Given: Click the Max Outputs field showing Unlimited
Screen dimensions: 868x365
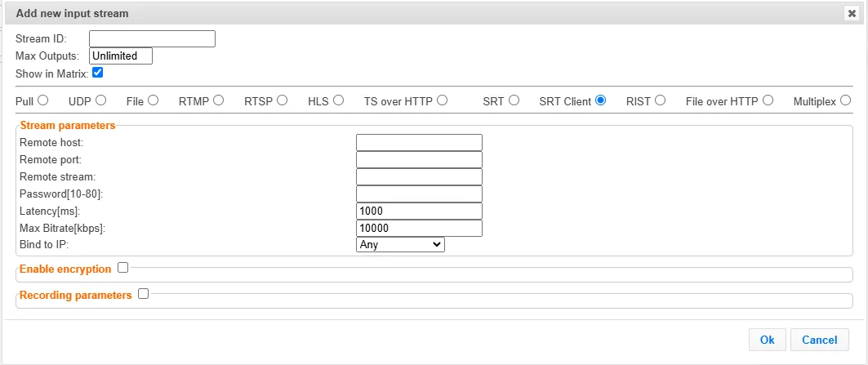Looking at the screenshot, I should point(120,56).
